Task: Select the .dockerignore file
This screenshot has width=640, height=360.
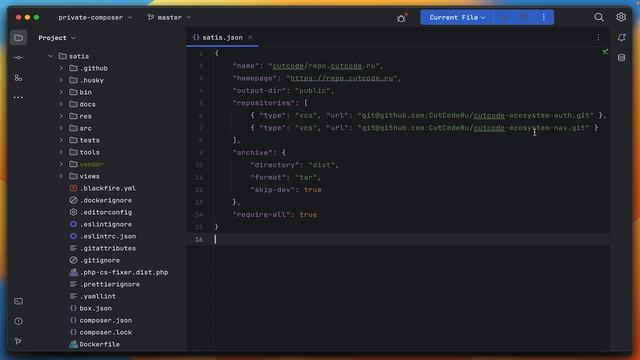Action: coord(106,200)
